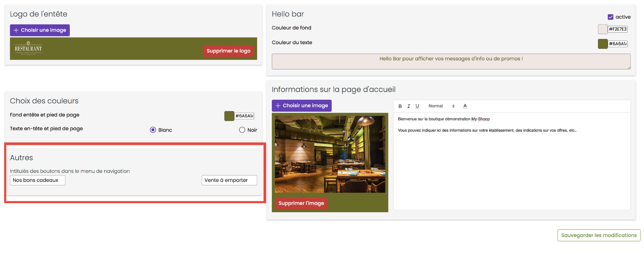Image resolution: width=644 pixels, height=254 pixels.
Task: Save changes with Sauvegarder les modifications
Action: coord(599,235)
